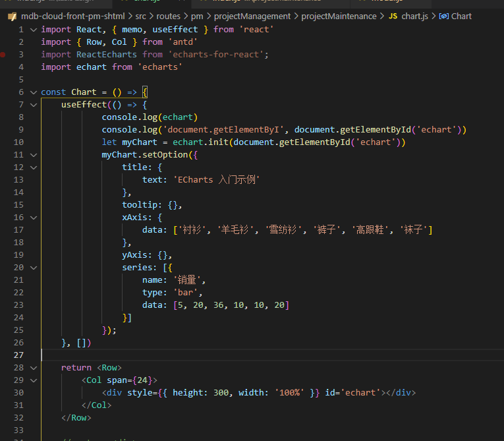Click the 'echarts' string on line 4
Screen dimensions: 504x441
[x=160, y=67]
